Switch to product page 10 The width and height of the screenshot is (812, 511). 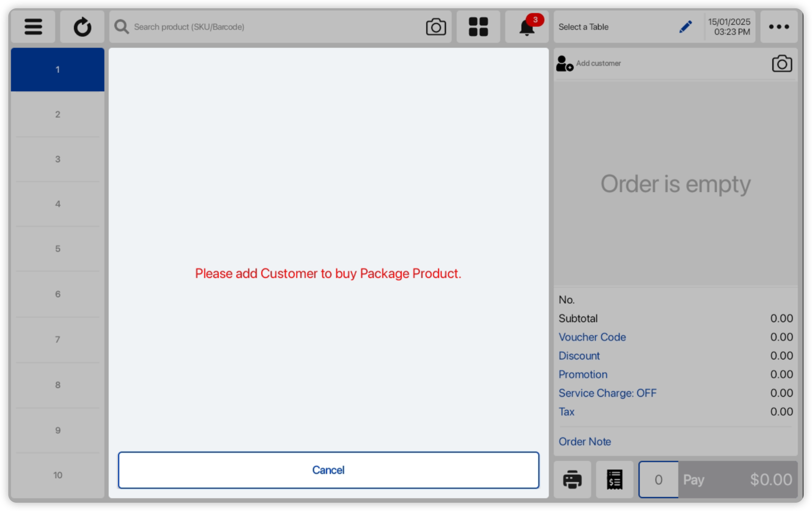(x=57, y=475)
